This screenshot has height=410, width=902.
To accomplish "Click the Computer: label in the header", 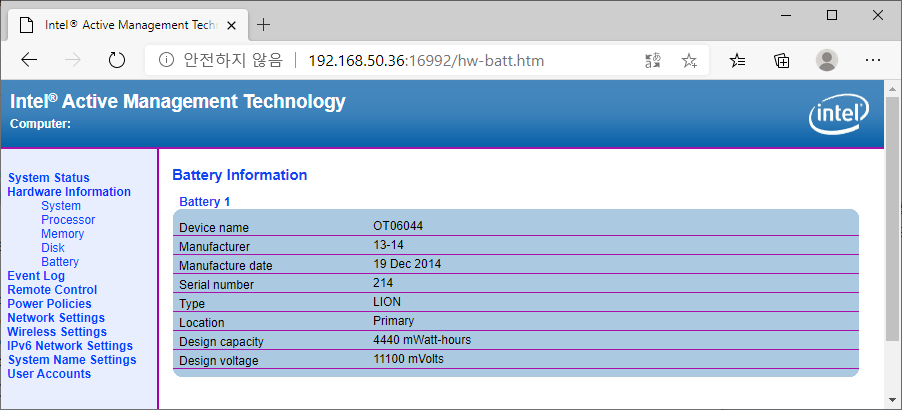I will click(x=40, y=124).
